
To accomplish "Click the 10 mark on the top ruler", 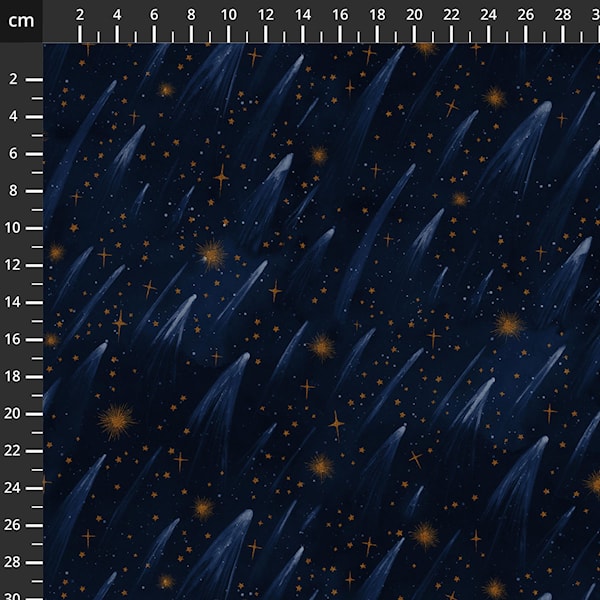I will [228, 15].
